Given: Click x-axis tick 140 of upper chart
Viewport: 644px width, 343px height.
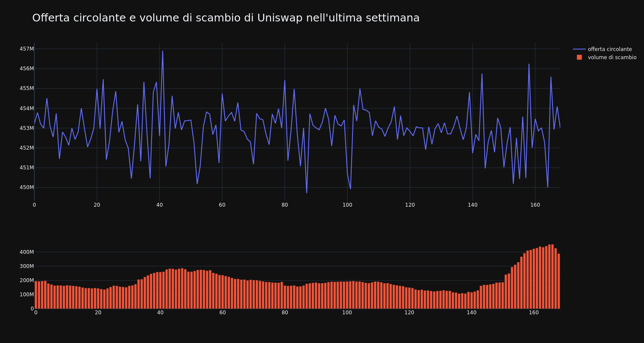Looking at the screenshot, I should pos(472,205).
